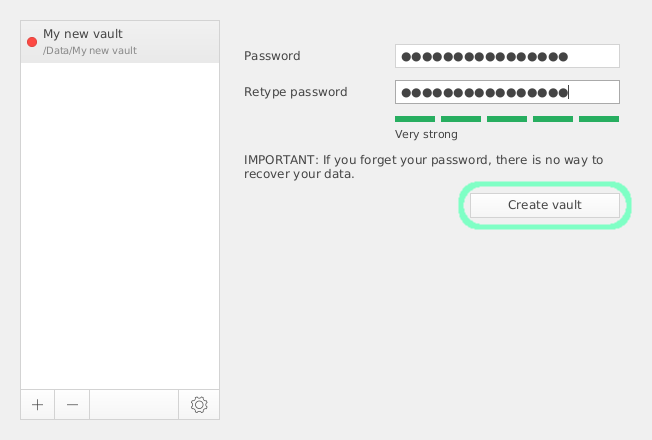
Task: Click the last green strength bar segment
Action: coord(599,119)
